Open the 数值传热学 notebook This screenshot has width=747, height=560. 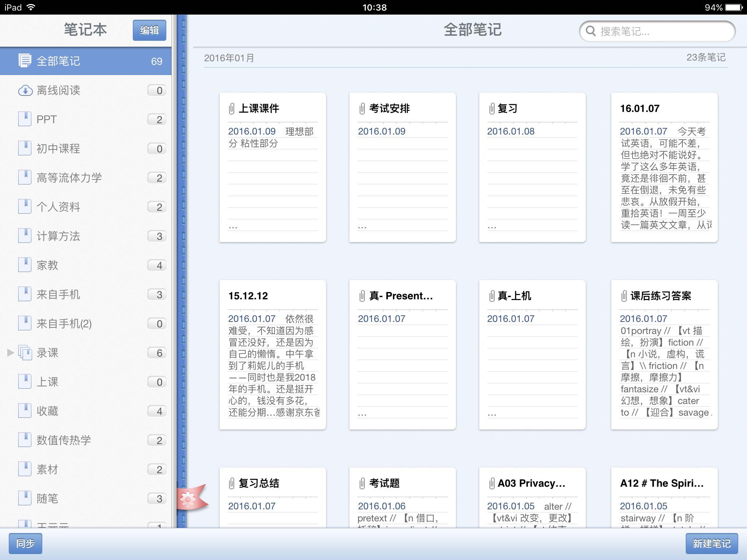(86, 440)
